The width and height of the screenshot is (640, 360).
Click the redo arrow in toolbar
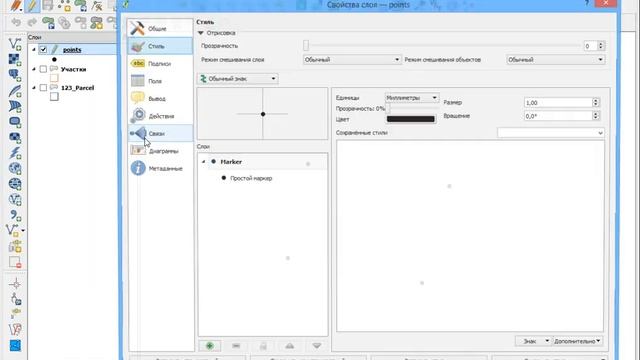32,22
